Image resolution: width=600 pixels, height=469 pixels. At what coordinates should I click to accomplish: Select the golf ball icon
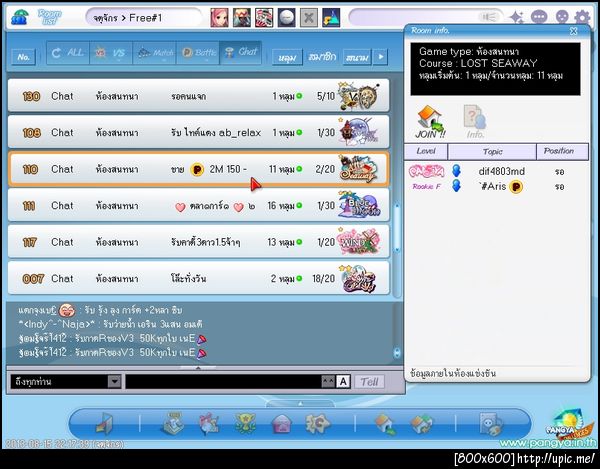286,18
